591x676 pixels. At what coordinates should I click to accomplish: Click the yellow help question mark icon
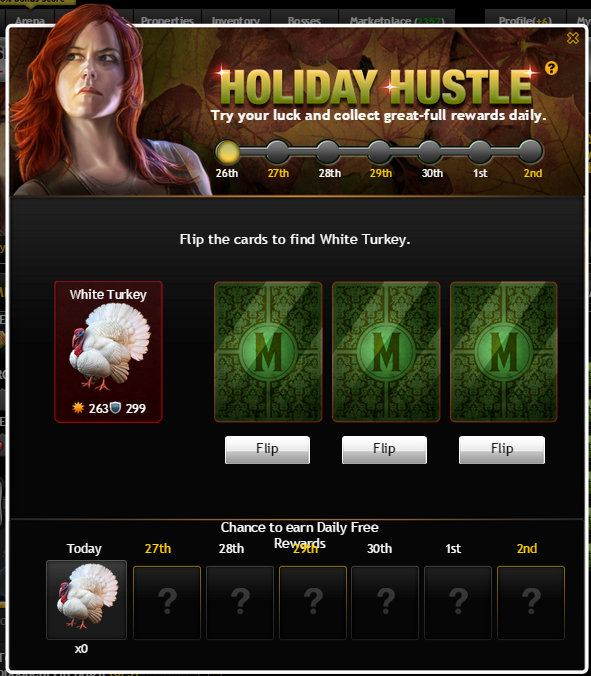[551, 68]
